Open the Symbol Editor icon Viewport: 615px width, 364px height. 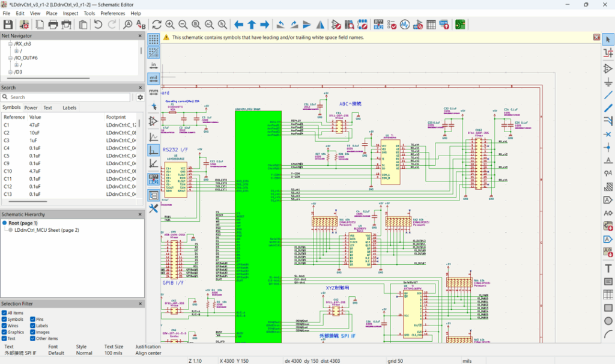coord(336,24)
